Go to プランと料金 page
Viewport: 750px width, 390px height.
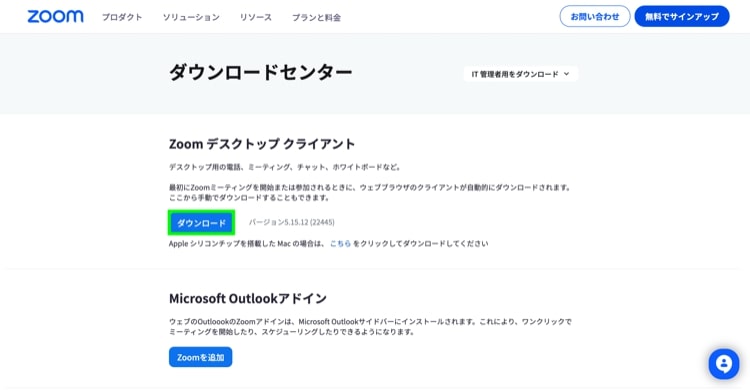[x=316, y=18]
